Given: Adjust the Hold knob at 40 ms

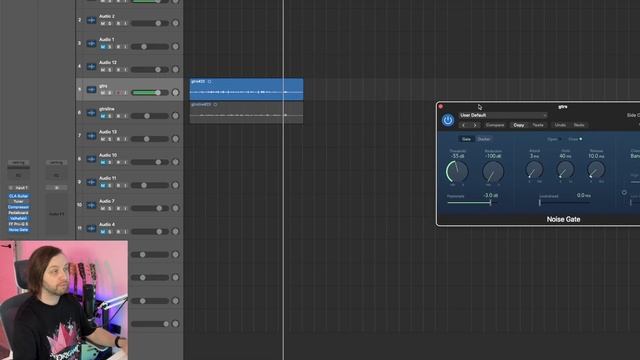Looking at the screenshot, I should [x=565, y=170].
